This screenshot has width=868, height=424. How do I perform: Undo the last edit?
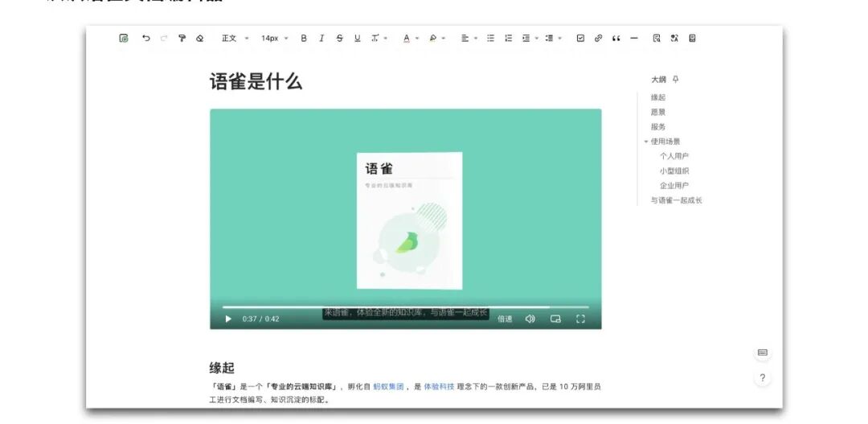coord(145,39)
